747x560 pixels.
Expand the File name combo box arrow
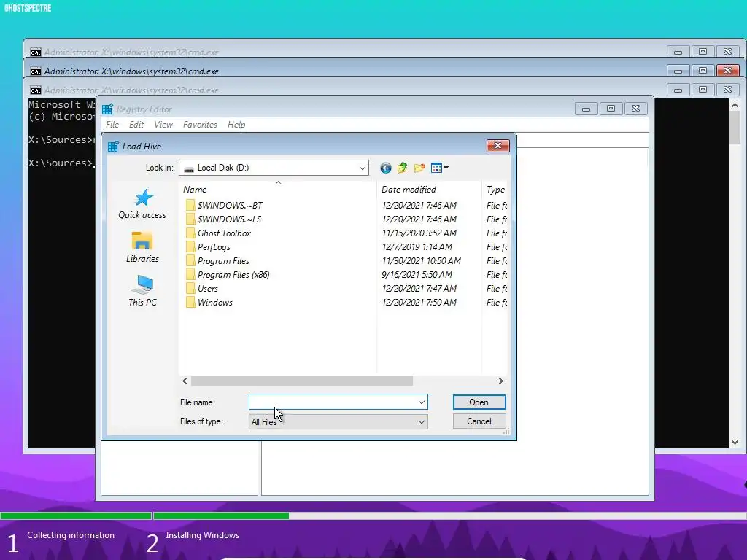click(x=421, y=402)
